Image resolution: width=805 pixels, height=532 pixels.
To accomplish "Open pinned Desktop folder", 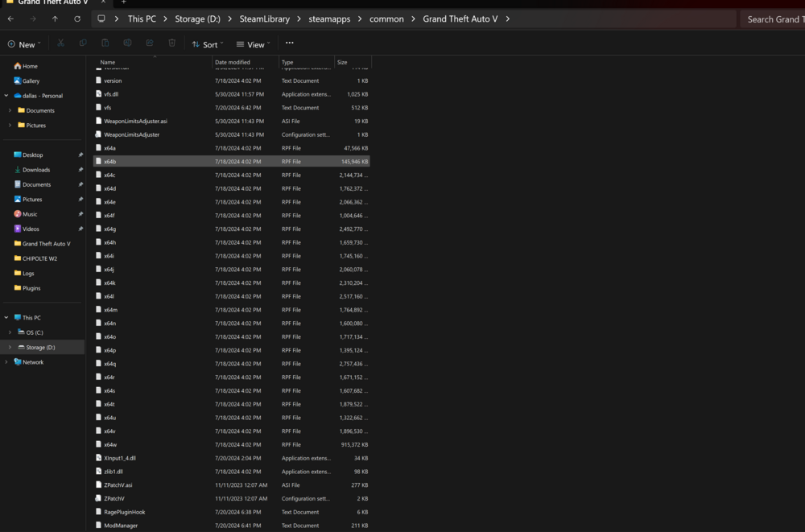I will [29, 155].
